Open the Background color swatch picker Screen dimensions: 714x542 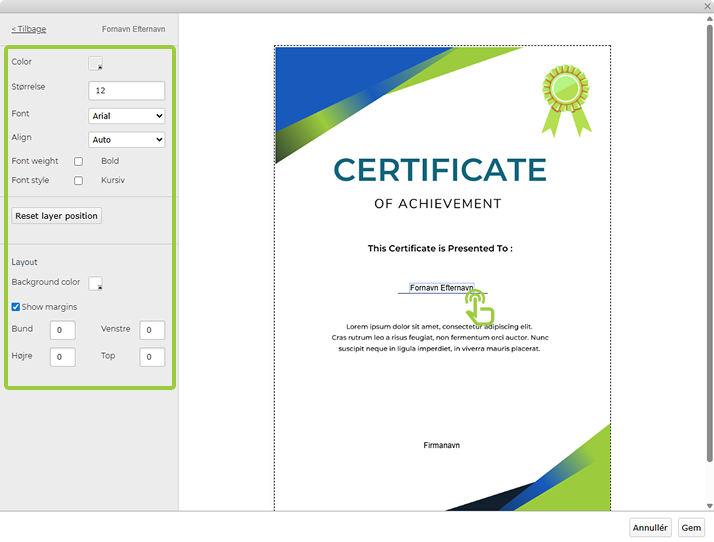tap(96, 283)
